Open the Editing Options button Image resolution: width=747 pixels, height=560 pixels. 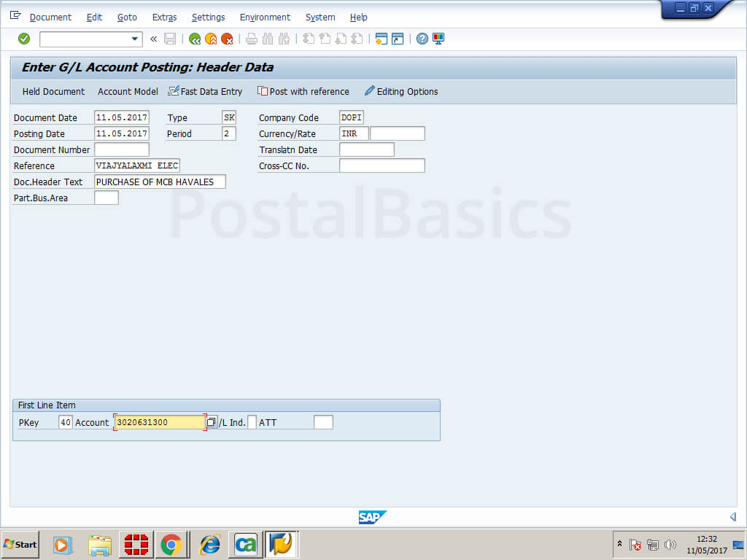[x=401, y=91]
